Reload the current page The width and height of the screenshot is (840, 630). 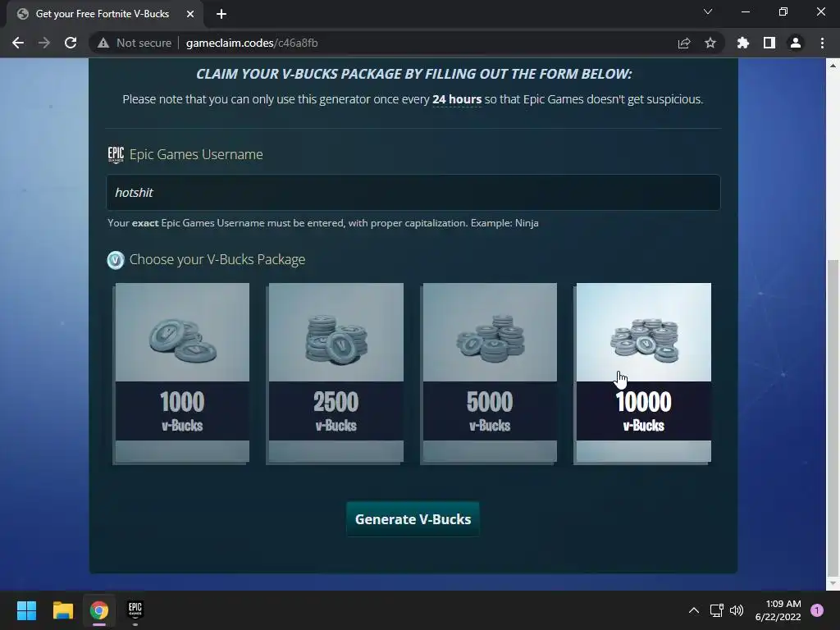click(71, 43)
